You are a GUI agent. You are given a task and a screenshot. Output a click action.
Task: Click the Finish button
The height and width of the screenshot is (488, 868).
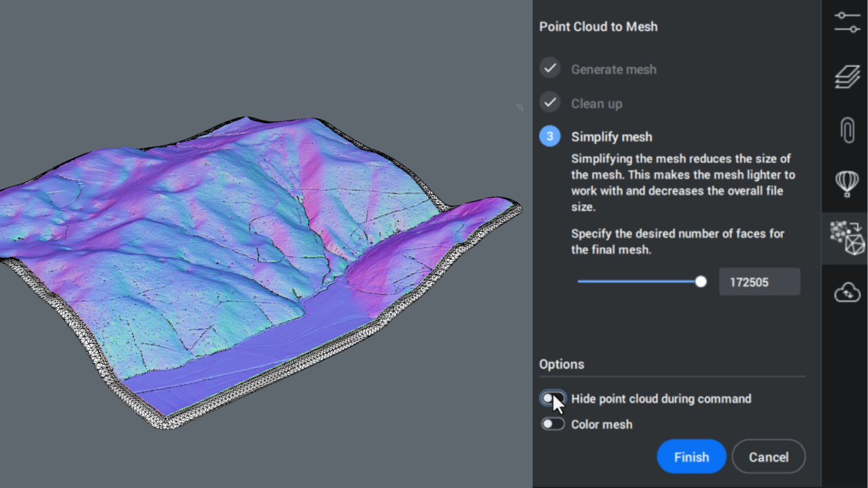[691, 457]
